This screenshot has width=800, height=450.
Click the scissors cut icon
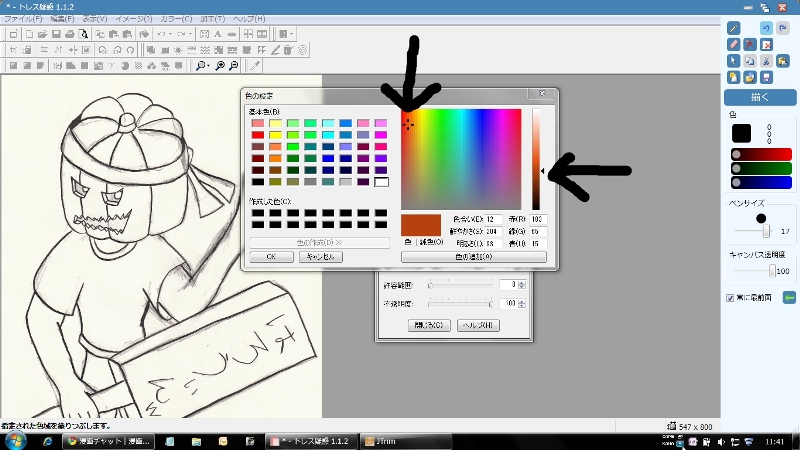pyautogui.click(x=766, y=61)
